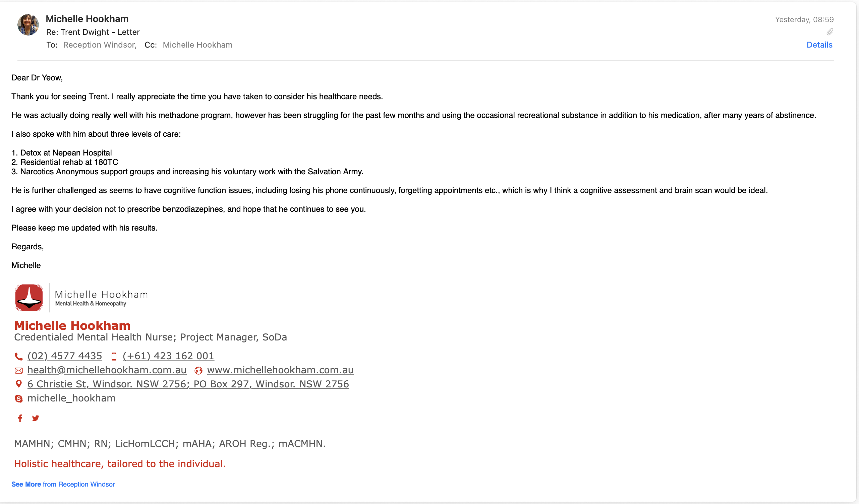Image resolution: width=859 pixels, height=504 pixels.
Task: Click the paperclip attachment icon
Action: 830,32
